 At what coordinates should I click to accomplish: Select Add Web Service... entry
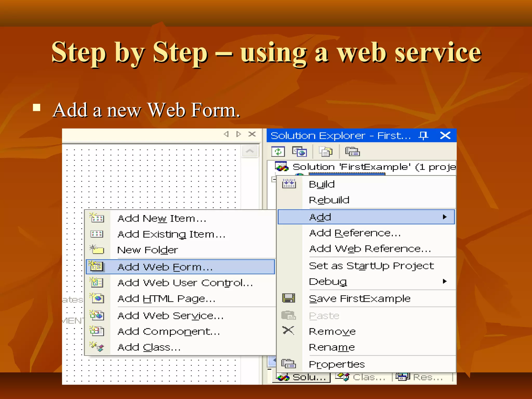coord(180,316)
